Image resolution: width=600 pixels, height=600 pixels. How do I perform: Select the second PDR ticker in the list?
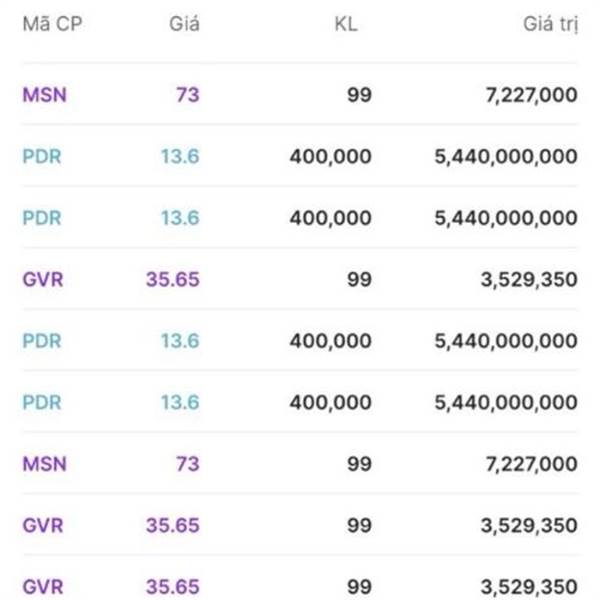click(42, 218)
